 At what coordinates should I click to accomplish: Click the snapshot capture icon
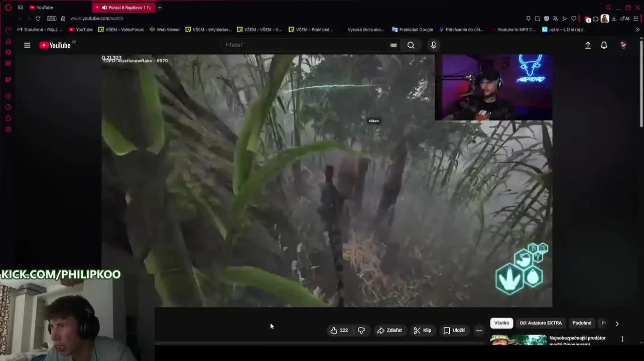click(538, 19)
